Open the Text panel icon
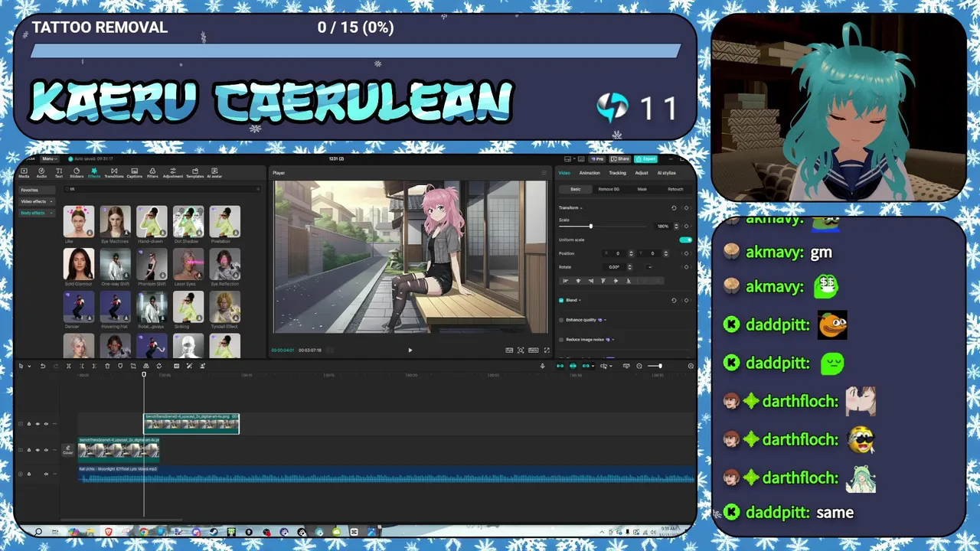Screen dimensions: 980x551 pos(59,173)
